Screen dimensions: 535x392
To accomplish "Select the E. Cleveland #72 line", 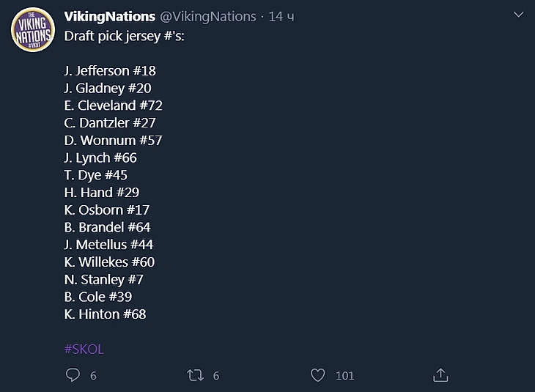I will pyautogui.click(x=113, y=106).
